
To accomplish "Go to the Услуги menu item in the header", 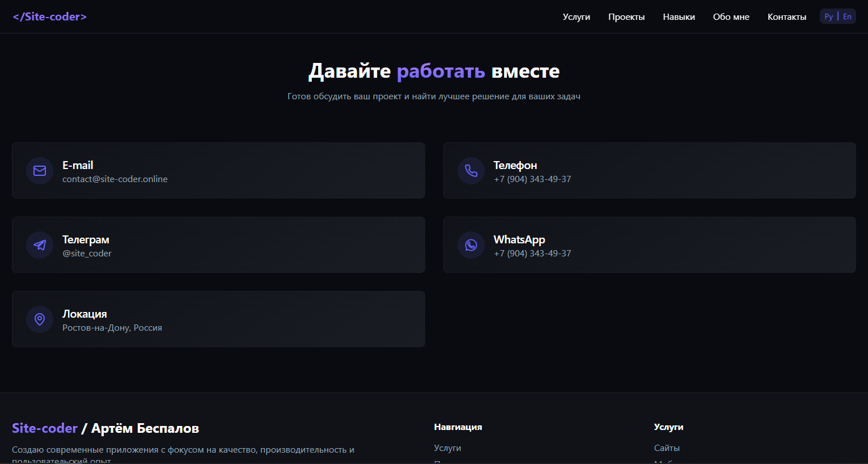I will tap(577, 17).
